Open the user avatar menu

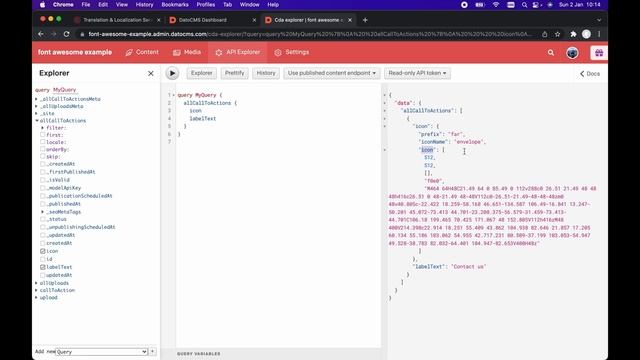(x=572, y=53)
